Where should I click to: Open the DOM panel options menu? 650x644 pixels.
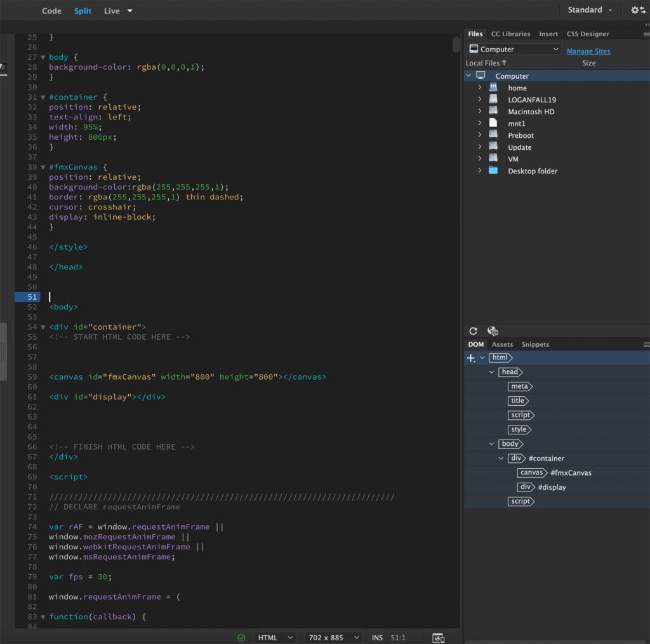646,344
